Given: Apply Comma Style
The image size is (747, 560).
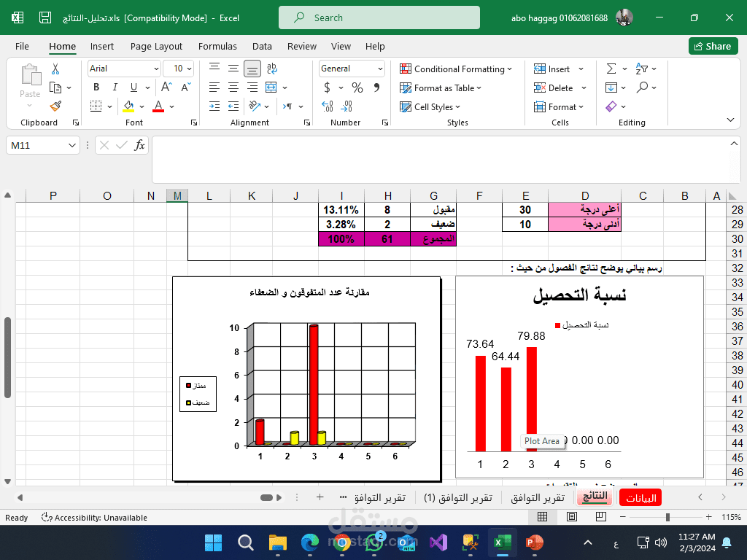Looking at the screenshot, I should click(377, 87).
